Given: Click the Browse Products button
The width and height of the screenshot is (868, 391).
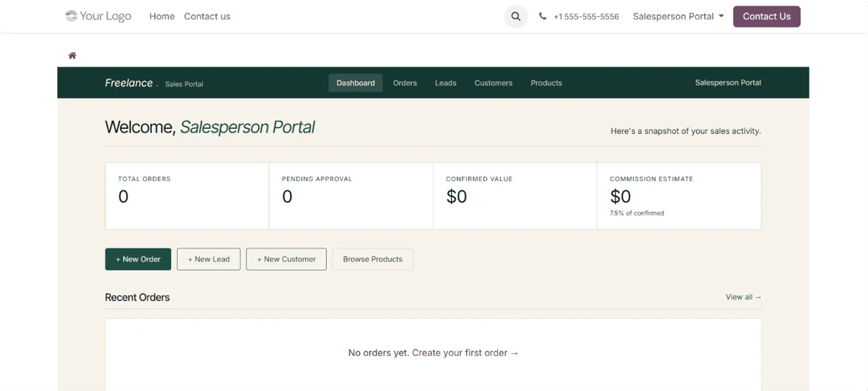Looking at the screenshot, I should coord(372,259).
